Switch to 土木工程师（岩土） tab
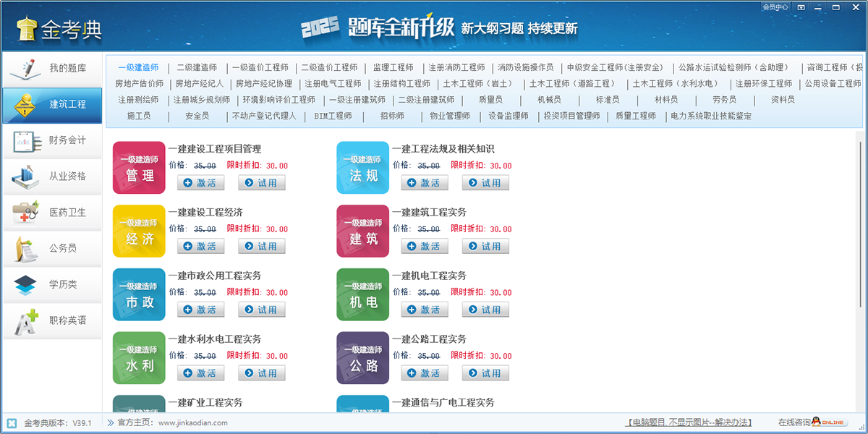The height and width of the screenshot is (434, 868). 477,83
